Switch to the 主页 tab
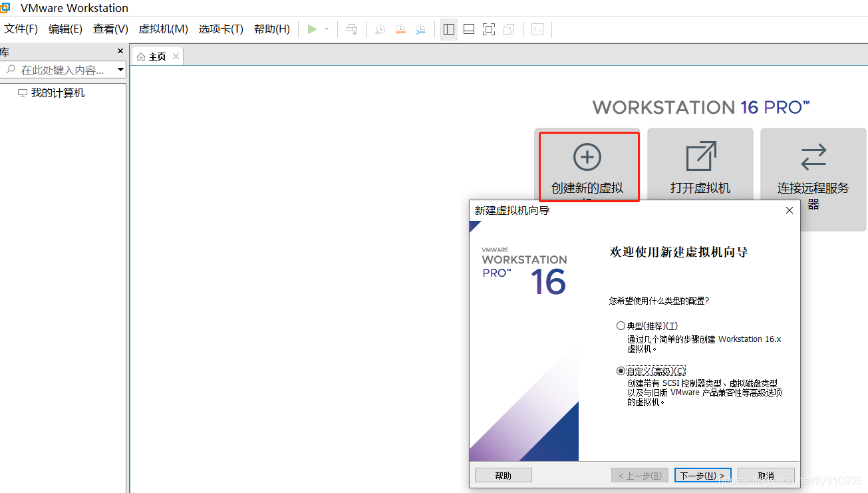 pyautogui.click(x=158, y=57)
